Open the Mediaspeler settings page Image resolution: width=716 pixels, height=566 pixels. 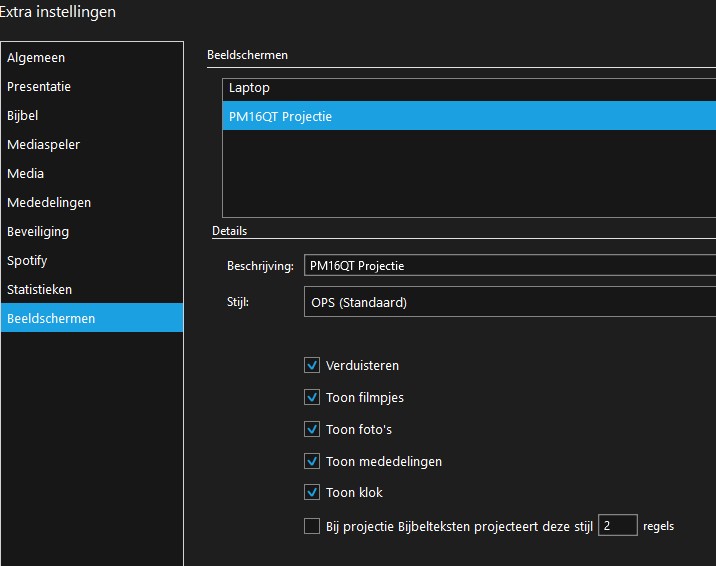click(43, 145)
